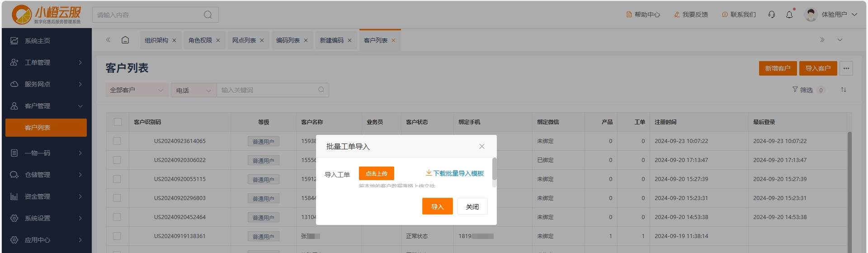Image resolution: width=868 pixels, height=253 pixels.
Task: Click the home icon in tab bar
Action: tap(125, 40)
